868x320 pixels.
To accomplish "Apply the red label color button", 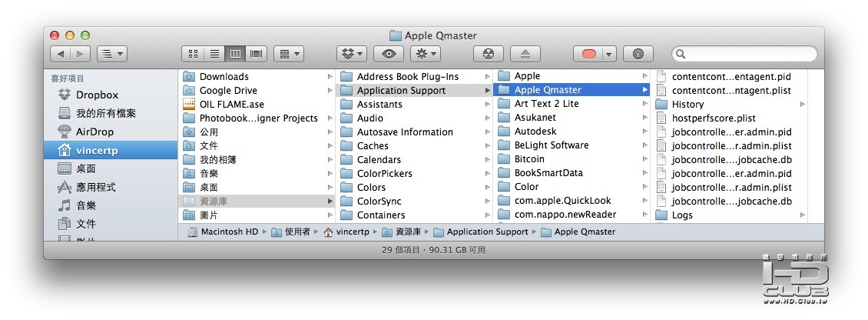I will [x=588, y=54].
